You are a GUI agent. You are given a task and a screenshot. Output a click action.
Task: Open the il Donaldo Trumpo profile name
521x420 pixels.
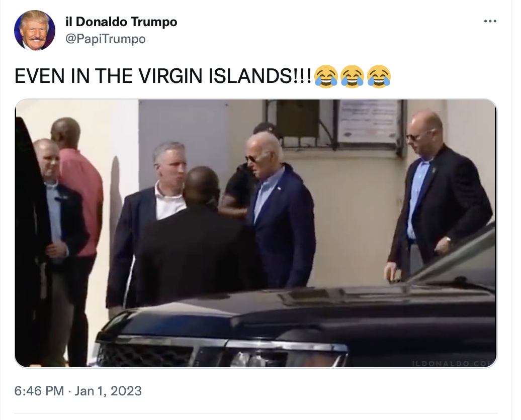coord(121,22)
